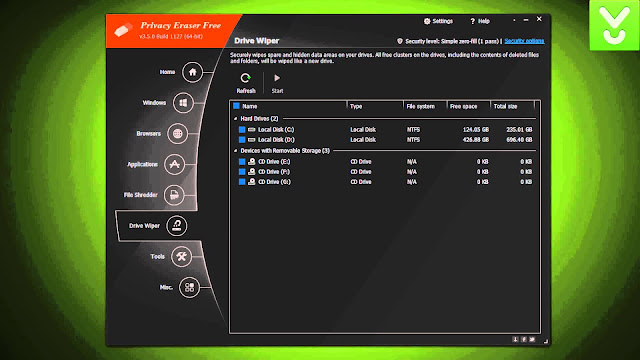Click the 235.01 GB total size value
This screenshot has width=640, height=360.
[x=519, y=129]
